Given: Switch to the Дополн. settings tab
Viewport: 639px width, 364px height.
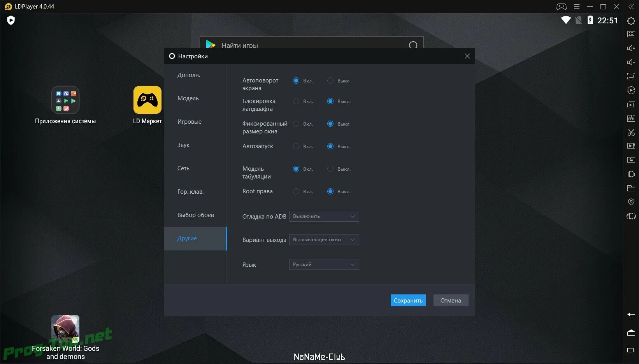Looking at the screenshot, I should coord(195,75).
